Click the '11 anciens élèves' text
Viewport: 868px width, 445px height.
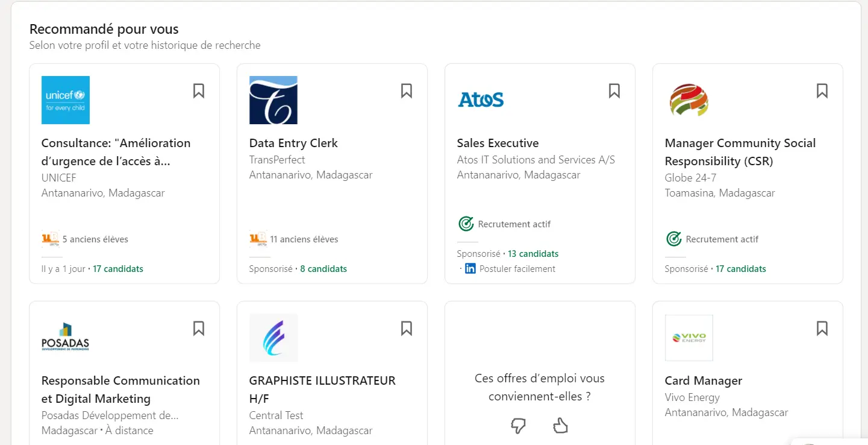click(304, 239)
